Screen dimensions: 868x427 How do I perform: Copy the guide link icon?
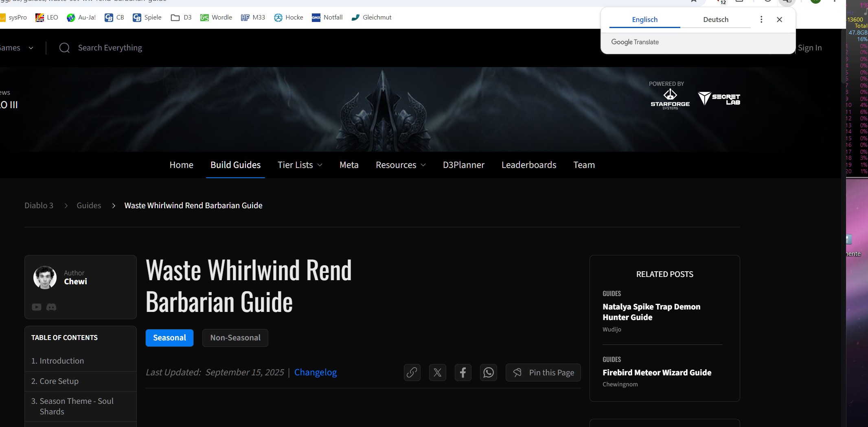412,373
